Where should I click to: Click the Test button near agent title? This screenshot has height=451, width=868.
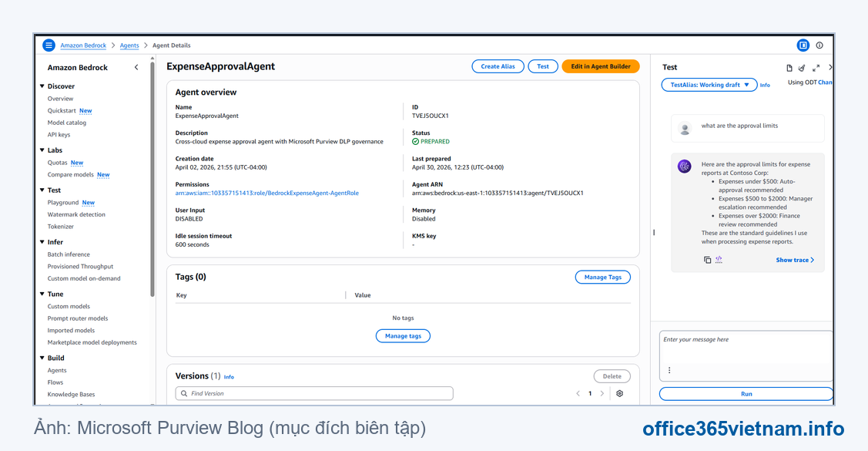point(543,66)
